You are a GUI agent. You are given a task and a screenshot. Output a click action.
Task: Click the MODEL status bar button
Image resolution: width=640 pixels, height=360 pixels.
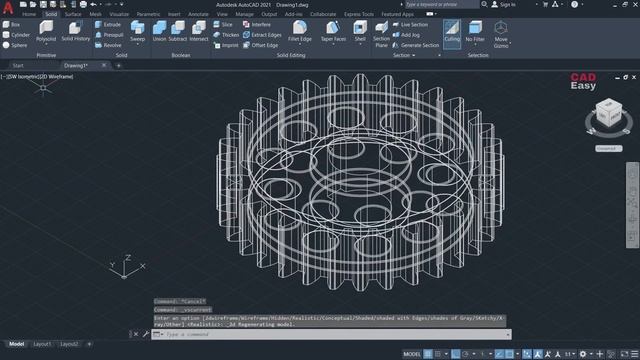411,354
